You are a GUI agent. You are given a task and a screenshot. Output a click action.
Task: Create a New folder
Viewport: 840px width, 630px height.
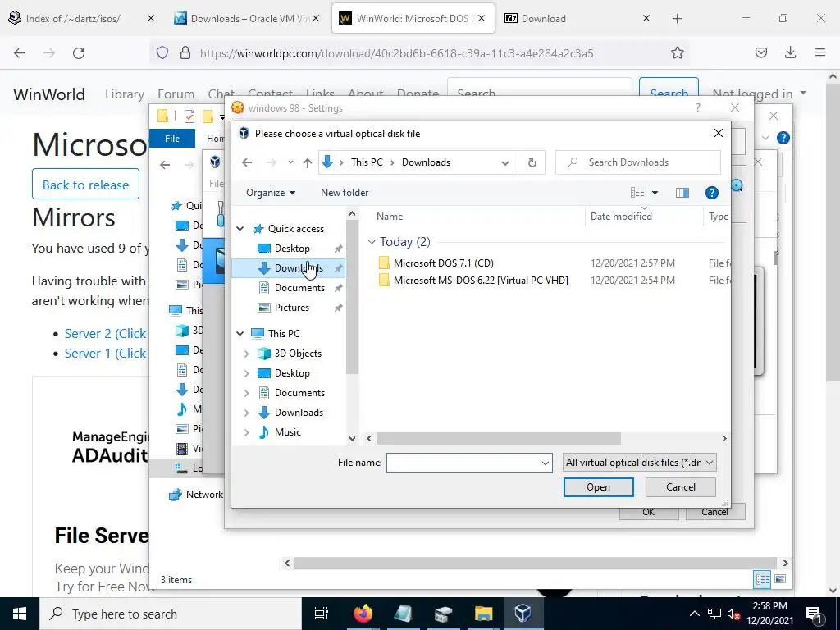(x=345, y=192)
